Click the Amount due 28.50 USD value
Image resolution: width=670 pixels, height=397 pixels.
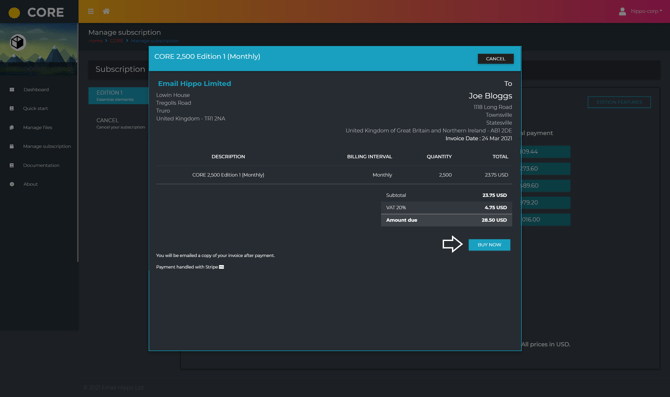point(494,220)
